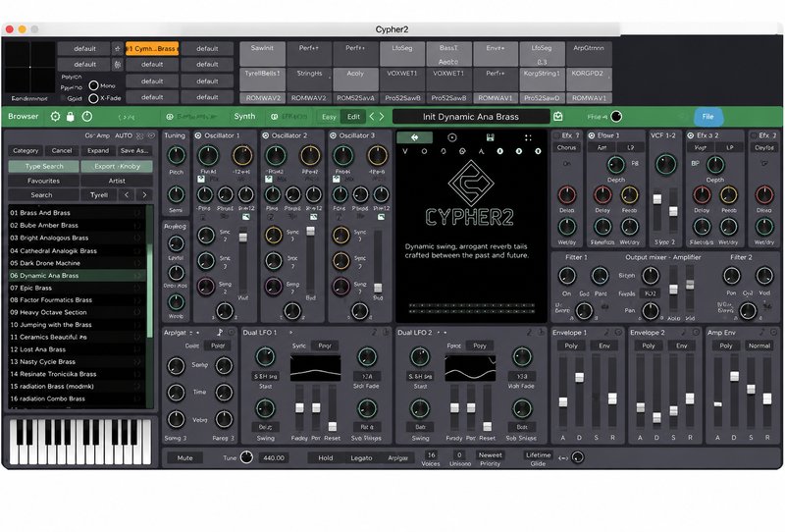Click the SawInit preset pad
Viewport: 785px width, 532px height.
pyautogui.click(x=262, y=54)
